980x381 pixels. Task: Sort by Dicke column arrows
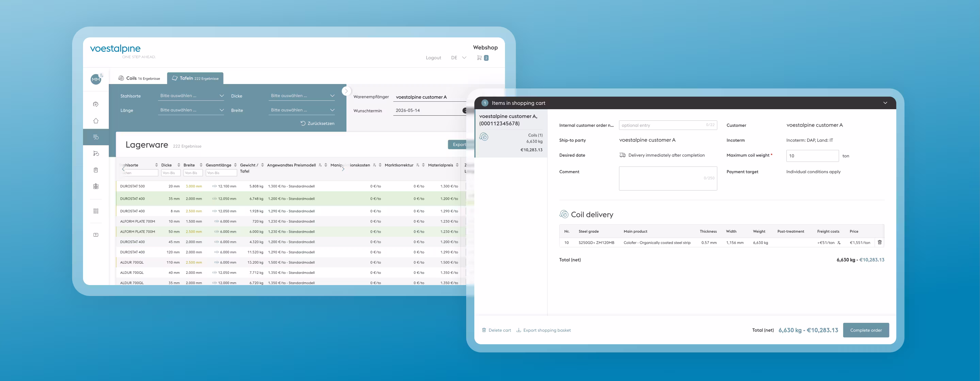(179, 165)
